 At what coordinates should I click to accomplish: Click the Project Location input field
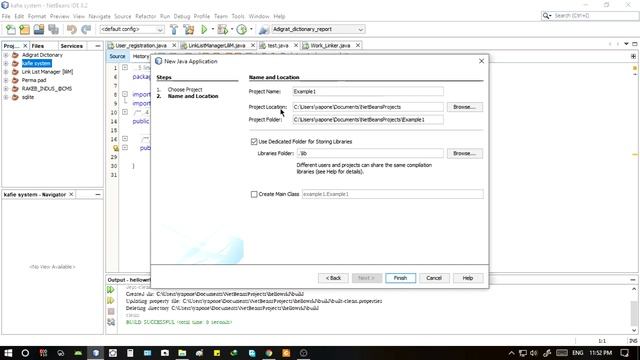[x=368, y=107]
